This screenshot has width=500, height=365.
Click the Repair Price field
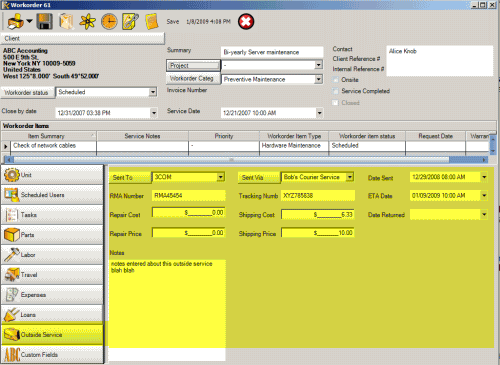tap(189, 233)
